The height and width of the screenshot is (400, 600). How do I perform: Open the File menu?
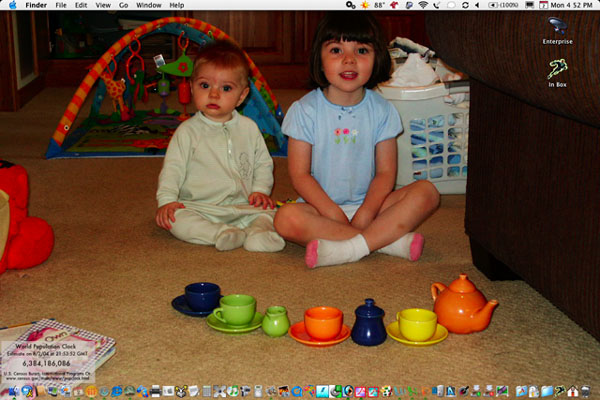[x=61, y=5]
